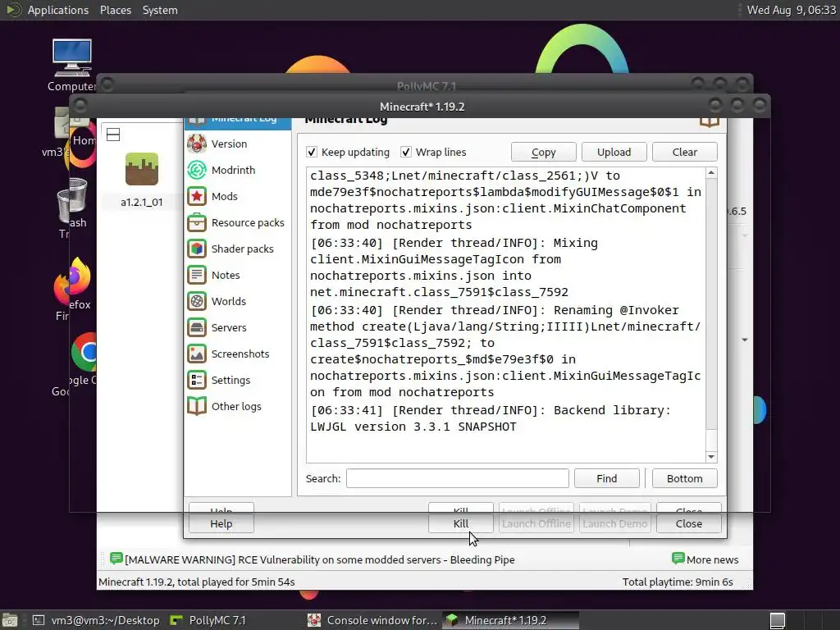Screen dimensions: 840x630
Task: Open the Modrinth page icon
Action: 197,170
